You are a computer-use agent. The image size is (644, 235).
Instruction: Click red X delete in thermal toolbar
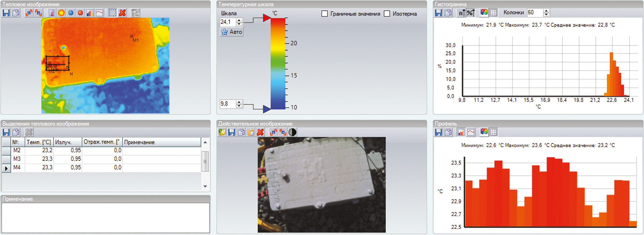pos(122,13)
